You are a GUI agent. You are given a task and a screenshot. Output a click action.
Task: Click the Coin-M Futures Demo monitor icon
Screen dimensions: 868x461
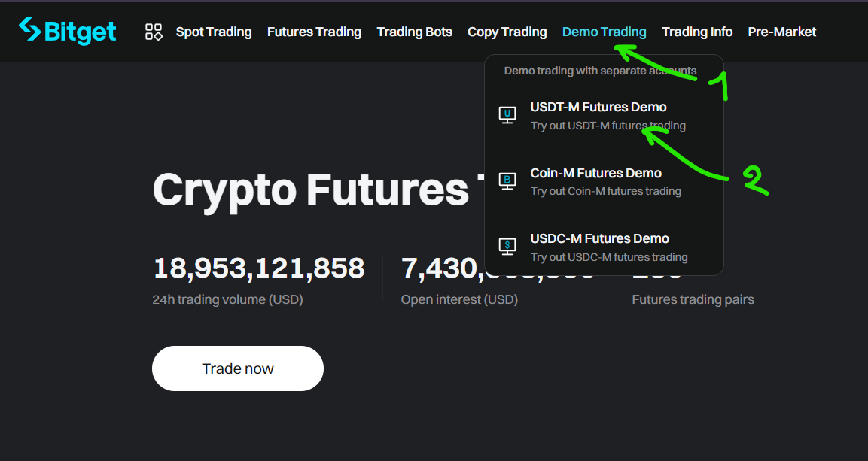(x=508, y=180)
